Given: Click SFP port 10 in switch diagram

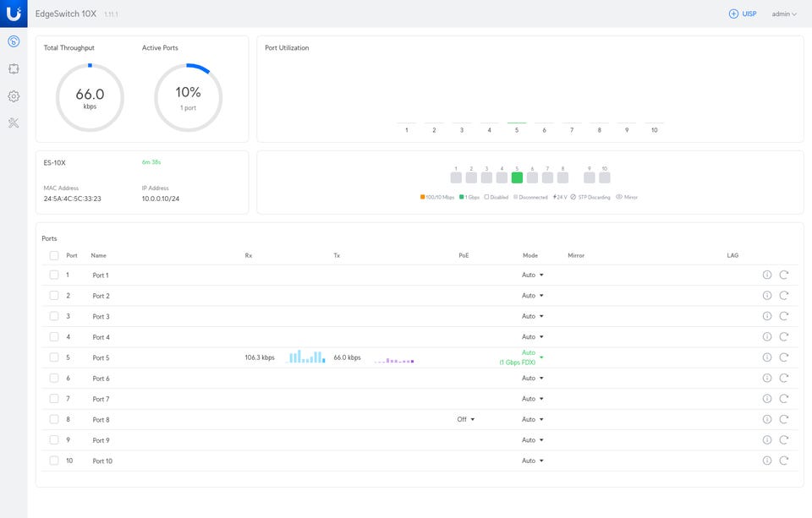Looking at the screenshot, I should tap(604, 177).
